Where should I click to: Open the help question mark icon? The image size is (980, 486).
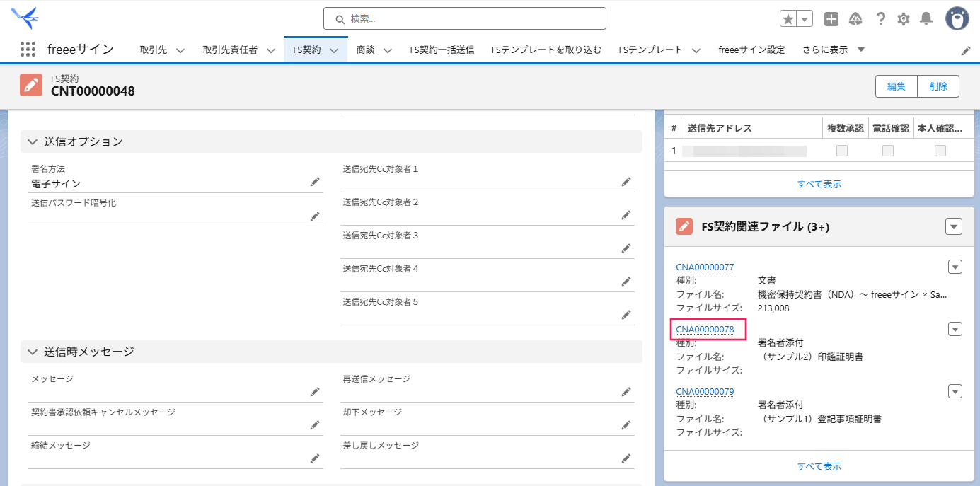coord(880,19)
